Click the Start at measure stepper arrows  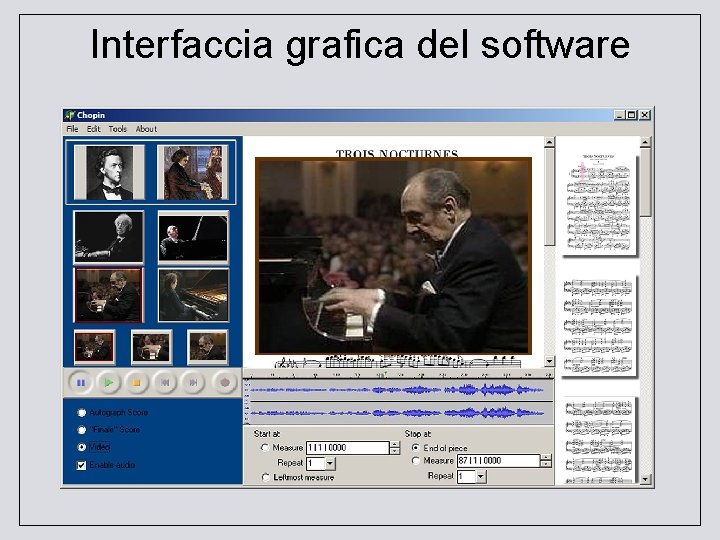coord(394,448)
